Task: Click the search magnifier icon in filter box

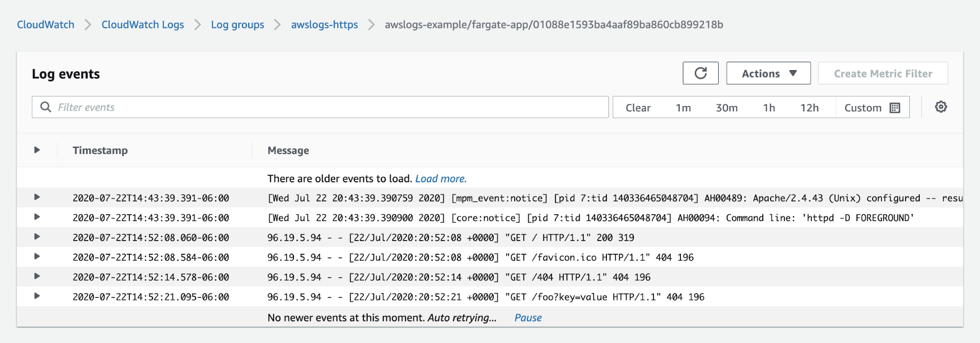Action: 46,107
